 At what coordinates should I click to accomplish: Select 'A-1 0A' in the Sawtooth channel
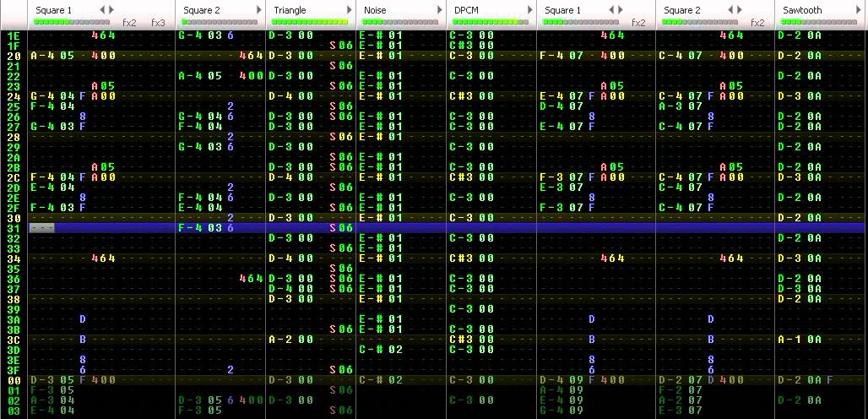pyautogui.click(x=800, y=340)
